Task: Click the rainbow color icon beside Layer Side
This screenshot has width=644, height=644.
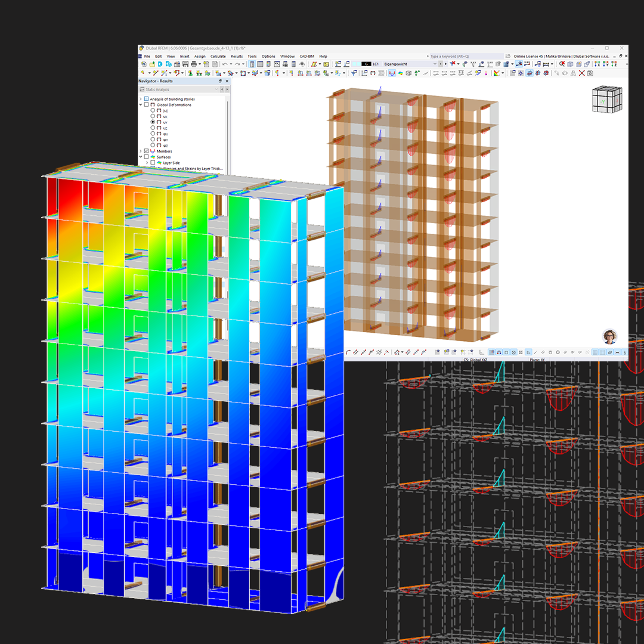Action: click(x=159, y=163)
